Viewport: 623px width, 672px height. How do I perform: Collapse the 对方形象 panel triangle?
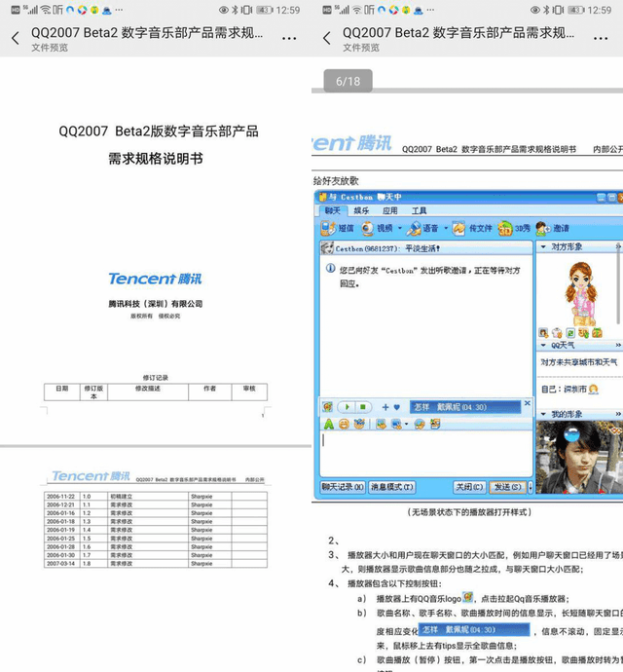[543, 246]
